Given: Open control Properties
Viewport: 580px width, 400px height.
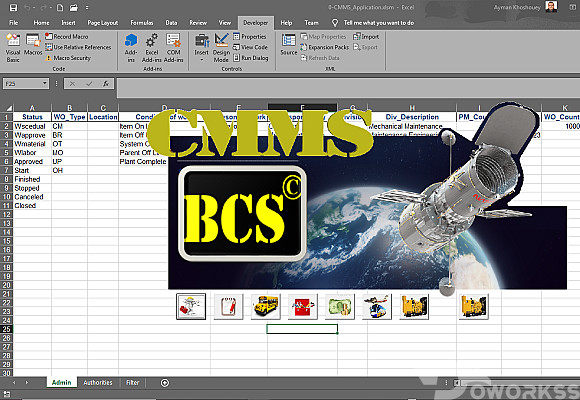Looking at the screenshot, I should click(250, 36).
